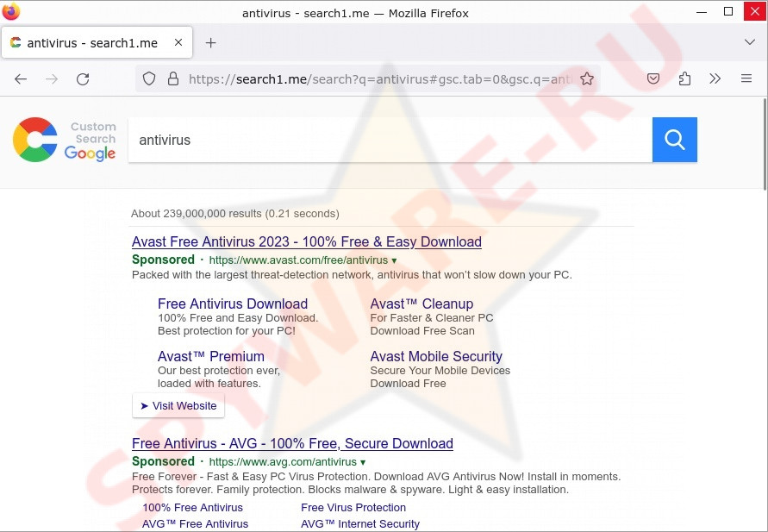Reload the current page
Viewport: 768px width, 532px height.
[x=83, y=78]
